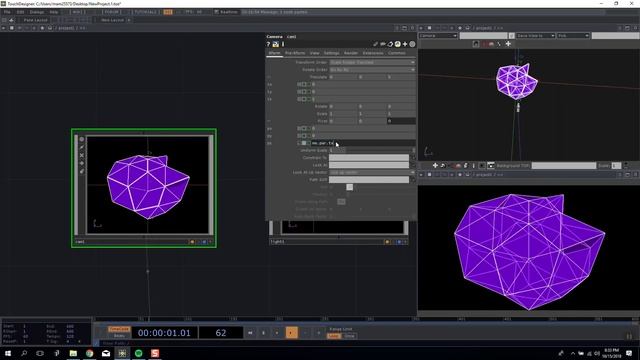Click the highlighted orange play button
This screenshot has height=360, width=640.
coord(291,333)
